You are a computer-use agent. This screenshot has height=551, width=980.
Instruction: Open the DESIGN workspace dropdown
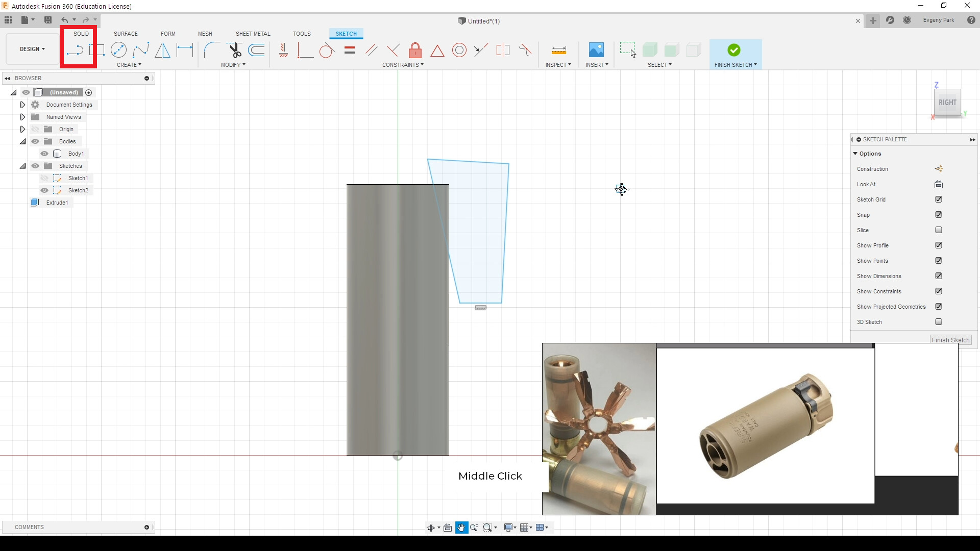tap(32, 49)
